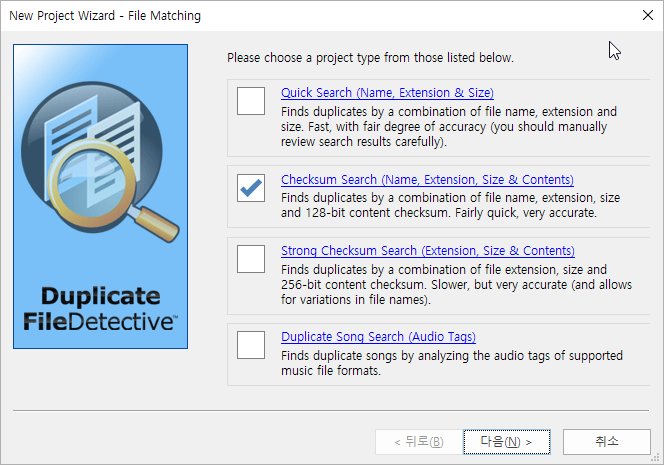Click the magnifying glass documents icon
Screen dimensions: 664x465
[100, 161]
